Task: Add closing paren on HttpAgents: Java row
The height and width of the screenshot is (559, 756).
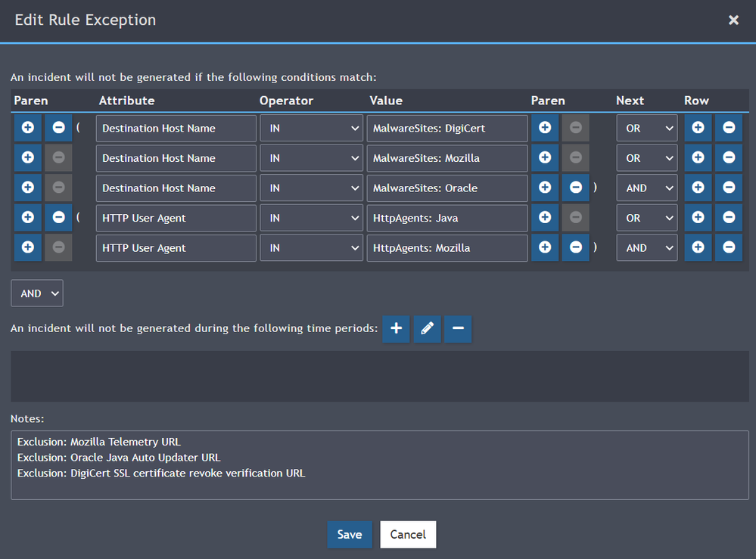Action: click(x=544, y=218)
